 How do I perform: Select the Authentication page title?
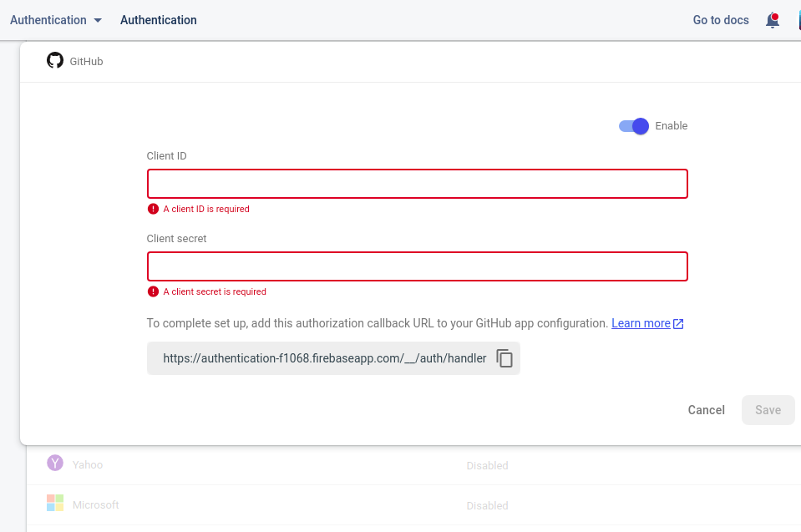[x=159, y=20]
